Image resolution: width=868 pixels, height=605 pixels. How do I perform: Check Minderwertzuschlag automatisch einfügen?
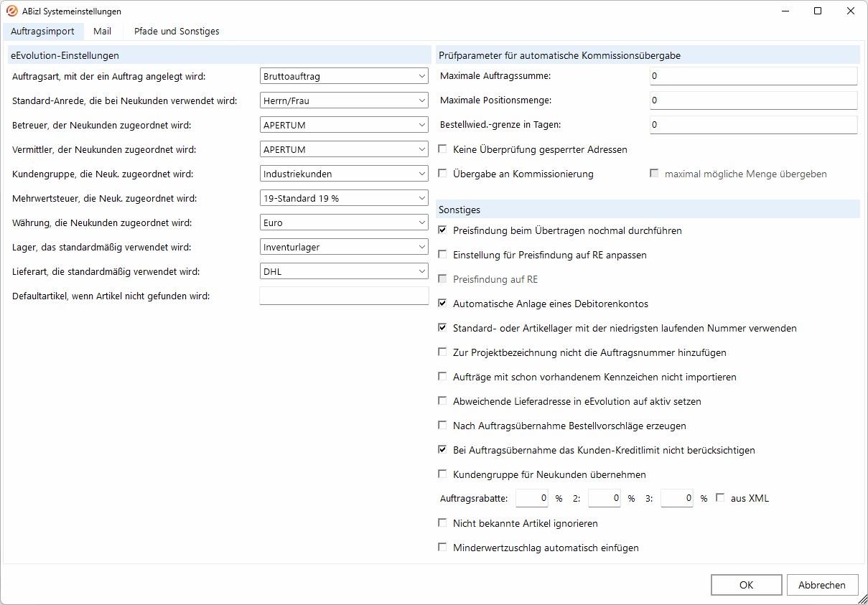pos(443,548)
